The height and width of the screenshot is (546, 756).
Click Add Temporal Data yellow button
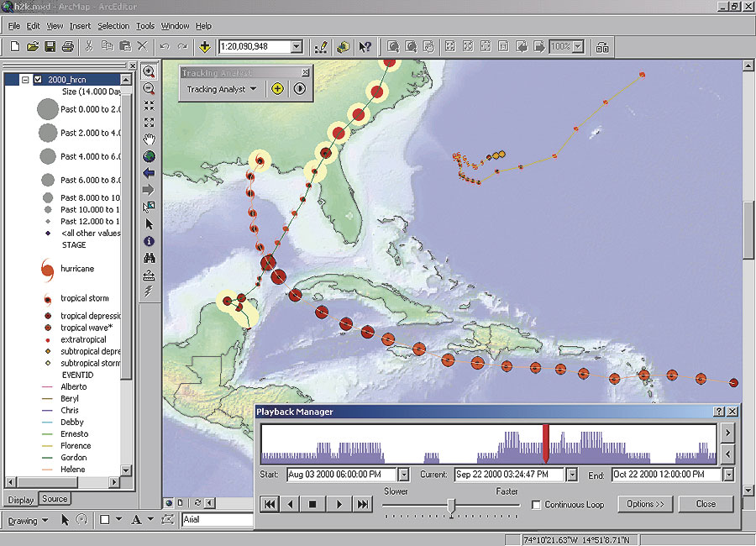[x=277, y=89]
